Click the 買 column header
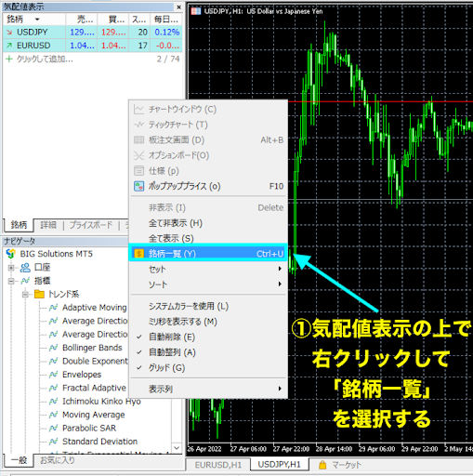The height and width of the screenshot is (476, 473). [x=113, y=20]
